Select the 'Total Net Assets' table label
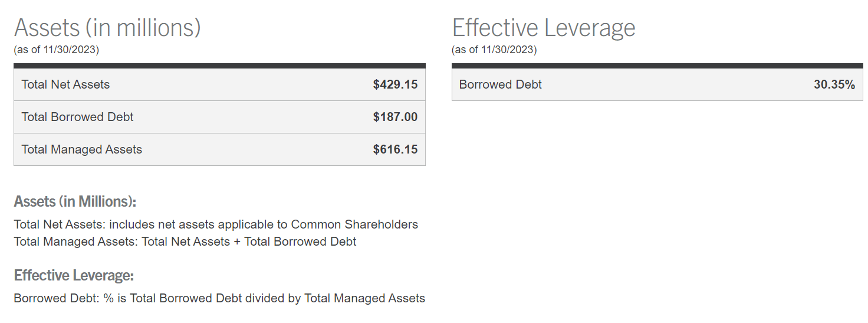 pos(65,84)
